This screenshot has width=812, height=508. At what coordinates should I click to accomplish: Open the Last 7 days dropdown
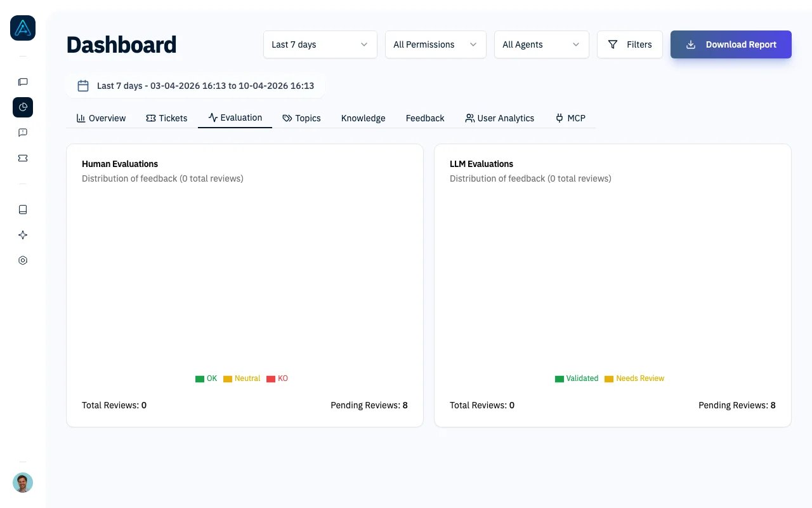(x=320, y=44)
